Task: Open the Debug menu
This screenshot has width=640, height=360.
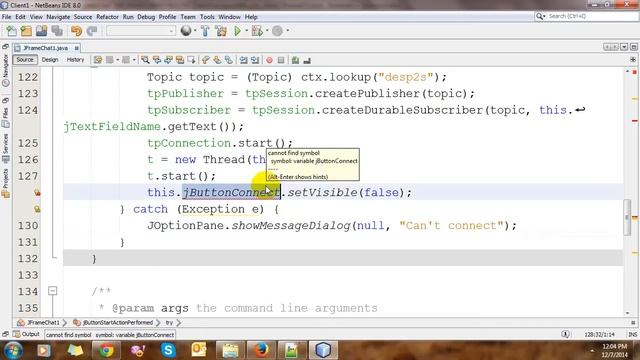Action: click(146, 17)
